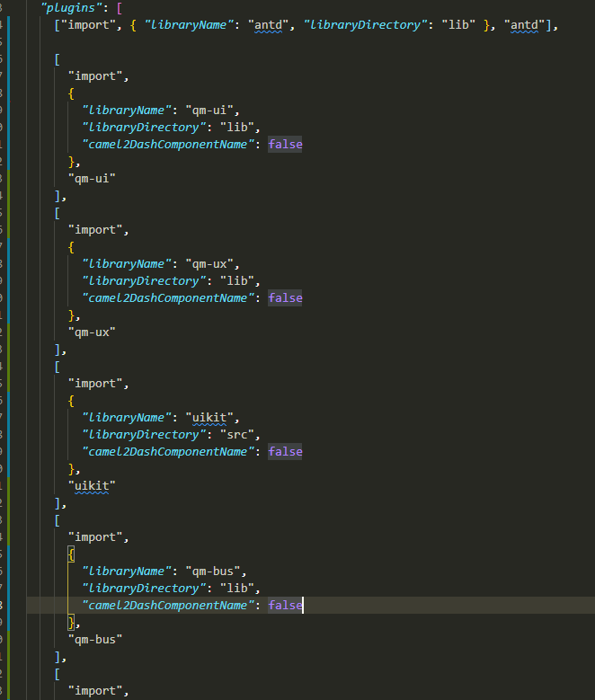Click "libraryDirectory" key on the antd line
Viewport: 595px width, 700px height.
(365, 25)
